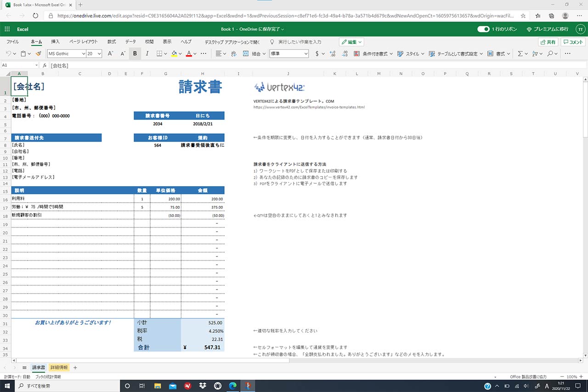
Task: Increase font size with the larger A icon
Action: pyautogui.click(x=110, y=54)
